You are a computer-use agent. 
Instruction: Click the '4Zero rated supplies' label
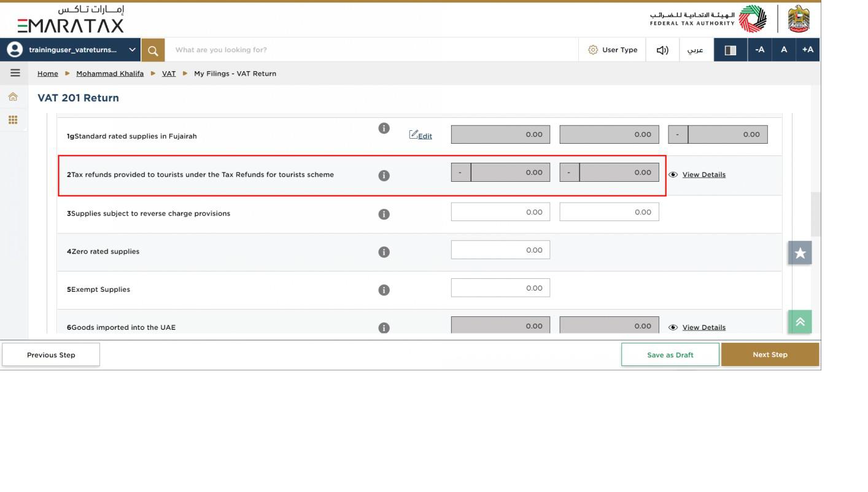click(103, 251)
